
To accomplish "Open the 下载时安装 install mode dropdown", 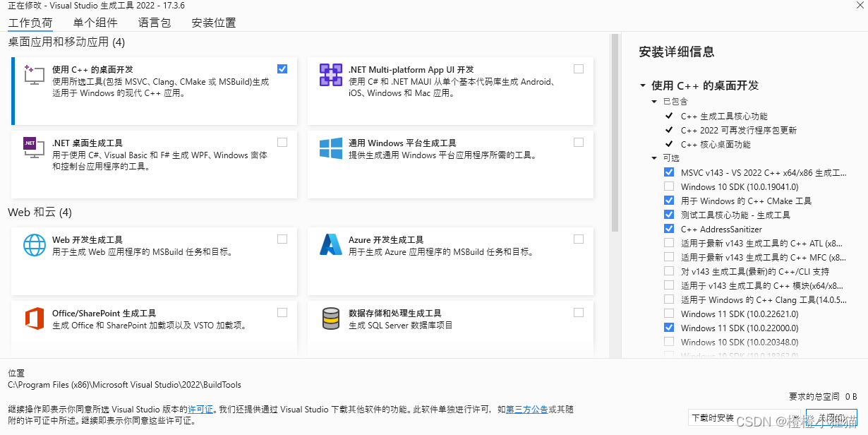I will pos(743,417).
